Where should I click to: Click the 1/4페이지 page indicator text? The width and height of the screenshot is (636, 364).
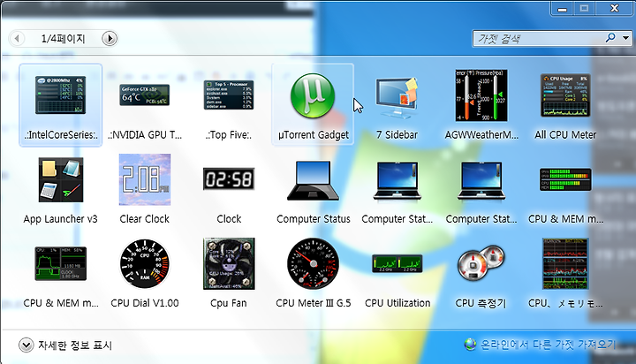point(63,39)
